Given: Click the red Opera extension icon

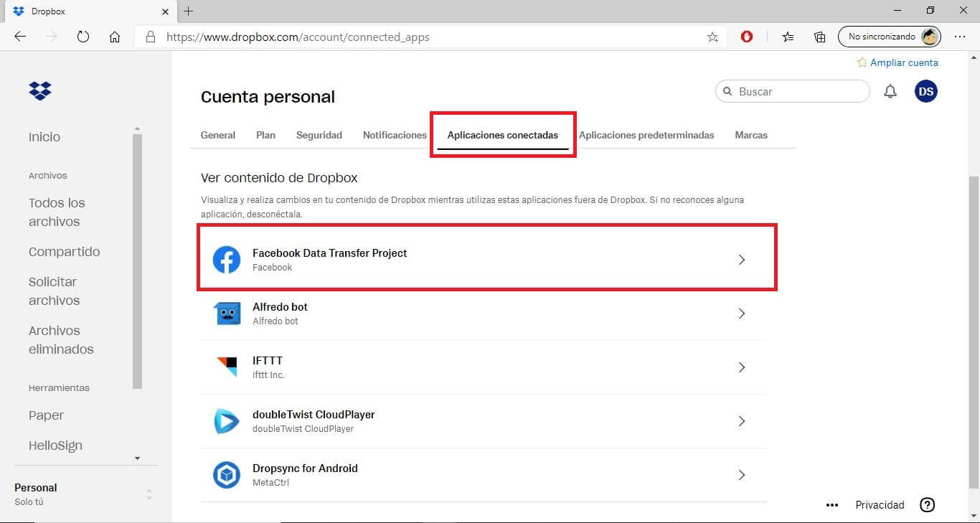Looking at the screenshot, I should click(747, 37).
